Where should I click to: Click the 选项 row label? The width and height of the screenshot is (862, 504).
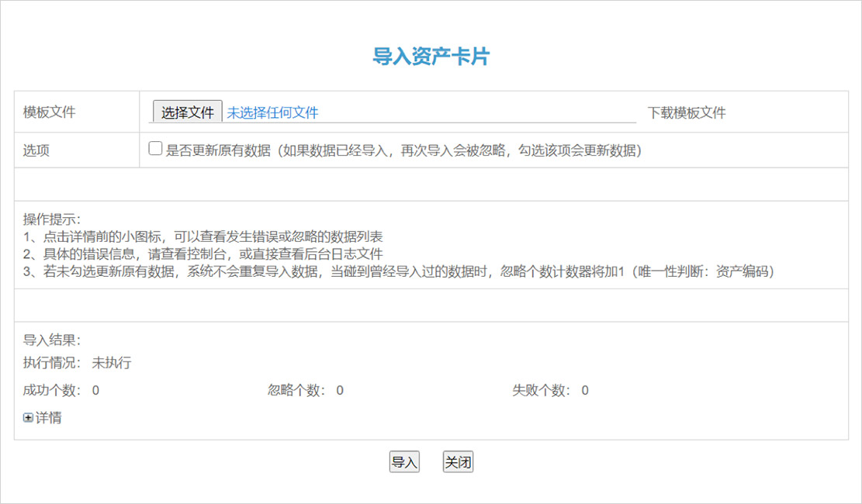[x=36, y=150]
